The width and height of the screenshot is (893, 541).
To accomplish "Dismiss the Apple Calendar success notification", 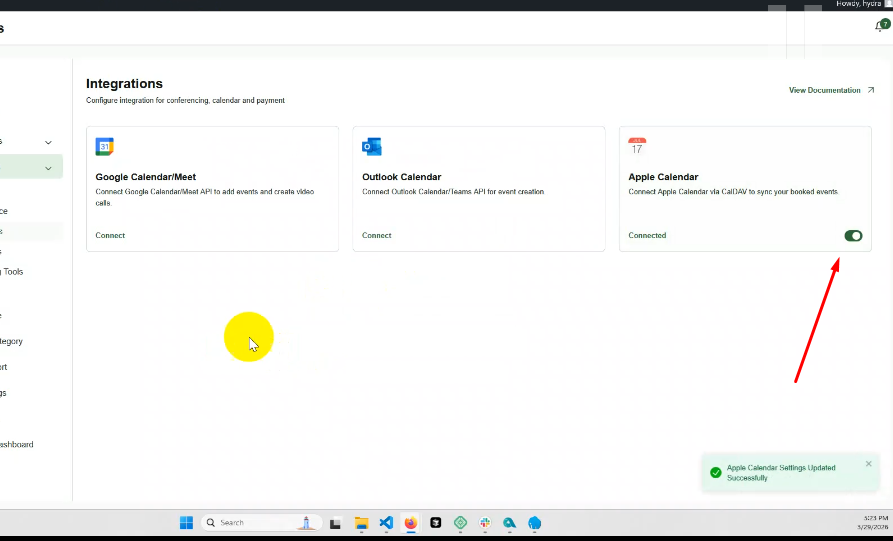I will (868, 464).
